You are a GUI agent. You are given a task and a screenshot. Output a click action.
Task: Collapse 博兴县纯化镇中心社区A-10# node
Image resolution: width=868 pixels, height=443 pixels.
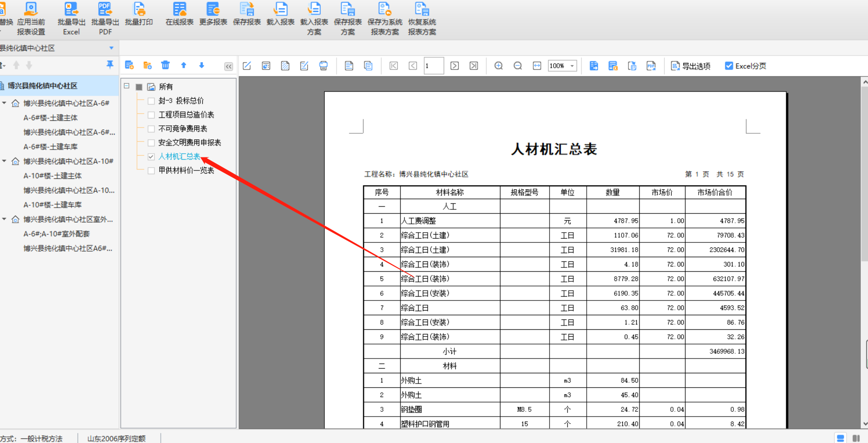[4, 161]
